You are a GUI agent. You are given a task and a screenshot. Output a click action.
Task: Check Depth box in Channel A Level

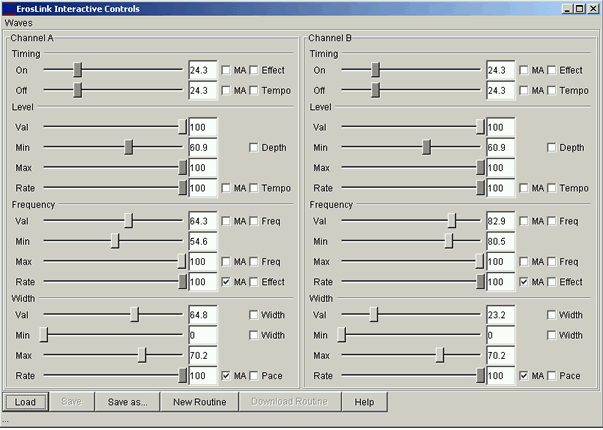click(253, 147)
